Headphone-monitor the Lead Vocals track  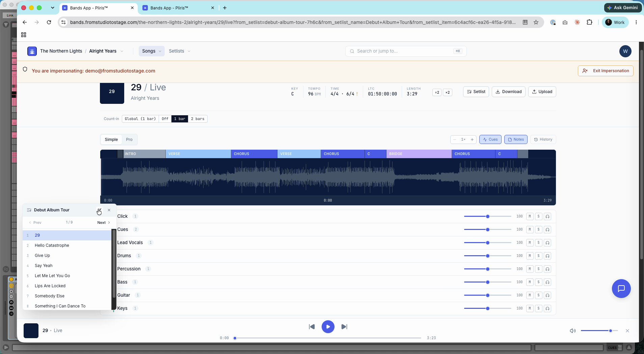tap(547, 243)
